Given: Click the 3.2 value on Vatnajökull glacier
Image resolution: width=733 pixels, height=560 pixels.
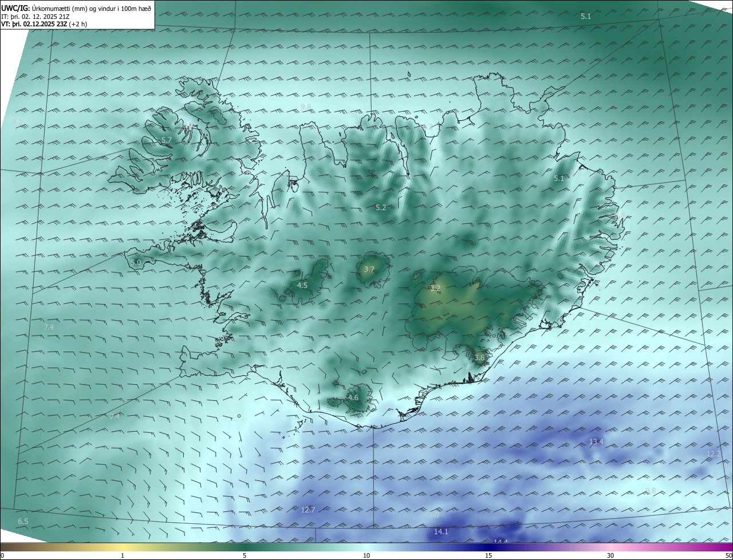Looking at the screenshot, I should tap(435, 288).
